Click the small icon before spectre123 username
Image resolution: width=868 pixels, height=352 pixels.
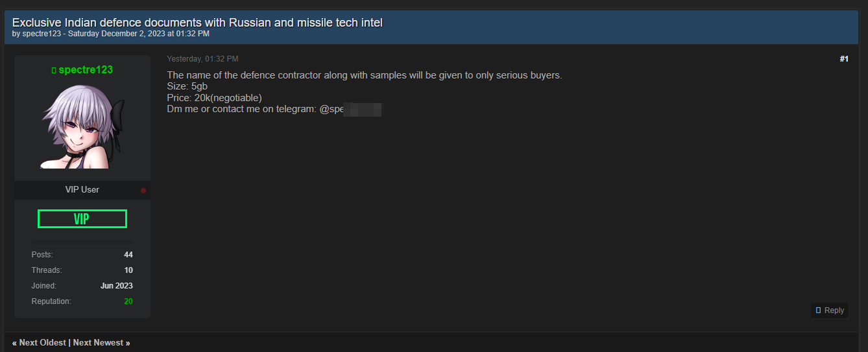[x=54, y=70]
